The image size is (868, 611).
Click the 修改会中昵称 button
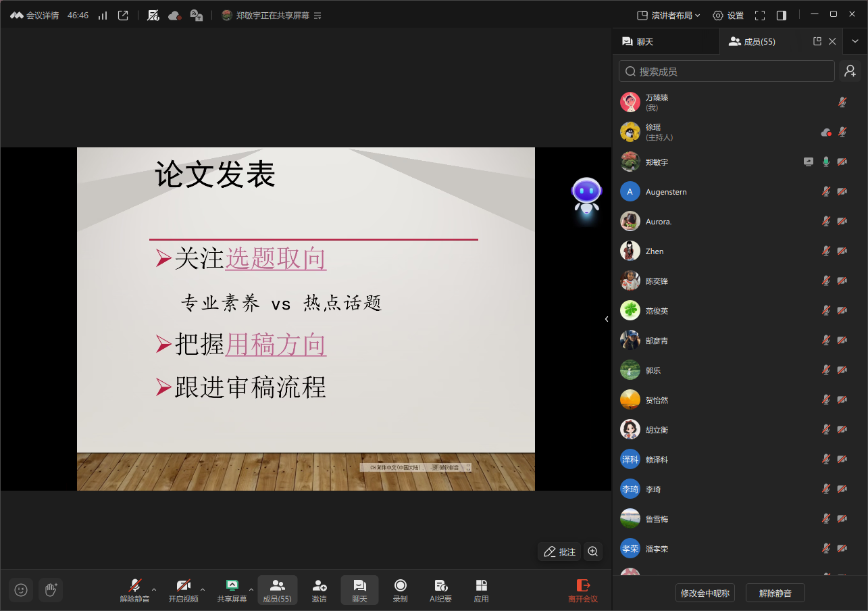point(705,593)
